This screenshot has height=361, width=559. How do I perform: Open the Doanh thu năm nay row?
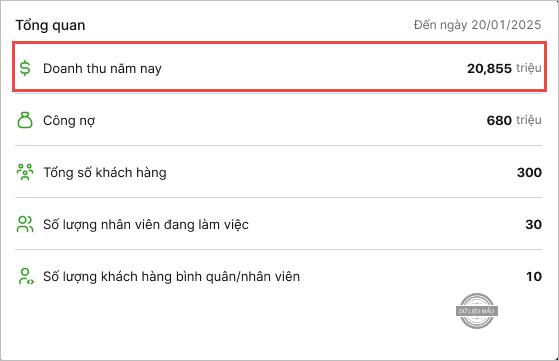click(x=279, y=67)
